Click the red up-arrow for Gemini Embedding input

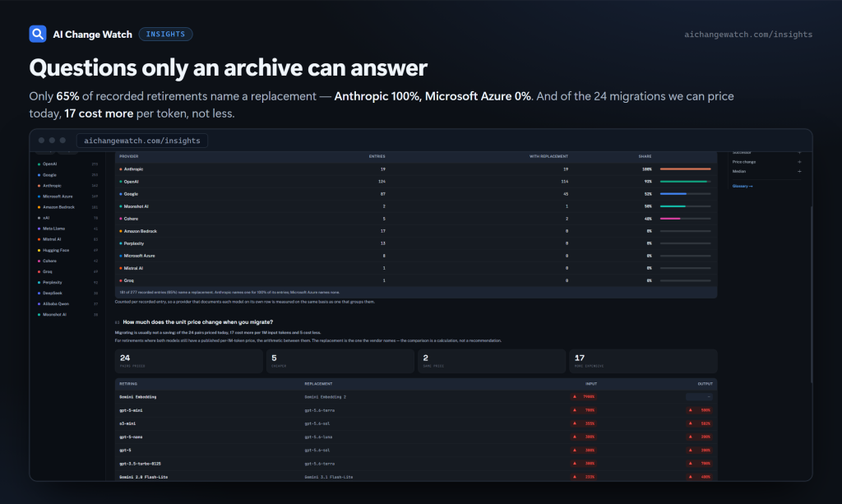pyautogui.click(x=575, y=396)
